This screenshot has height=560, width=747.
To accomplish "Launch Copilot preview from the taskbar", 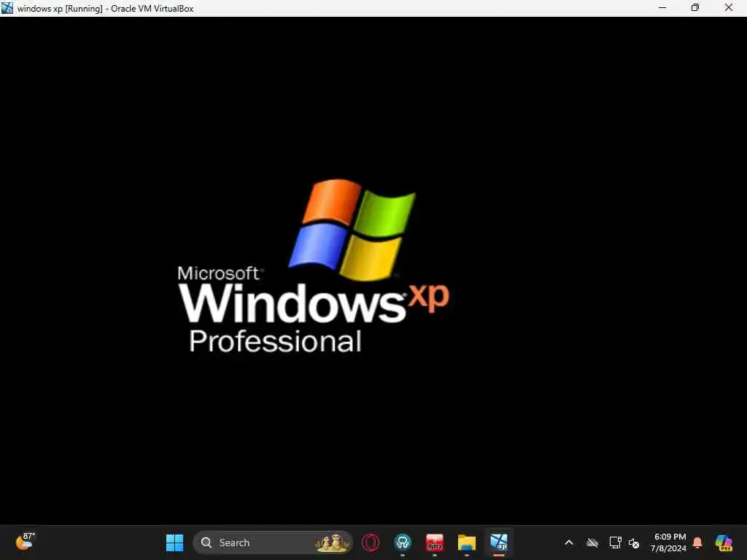I will point(724,542).
